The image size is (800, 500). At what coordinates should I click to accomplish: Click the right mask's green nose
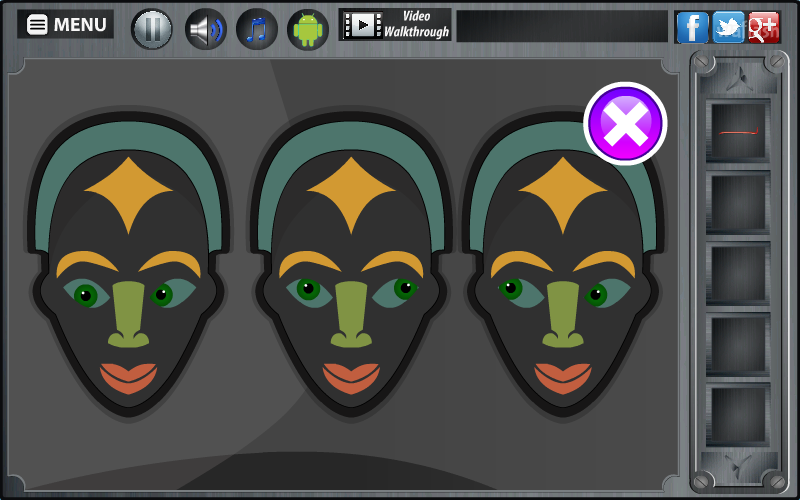pyautogui.click(x=563, y=314)
